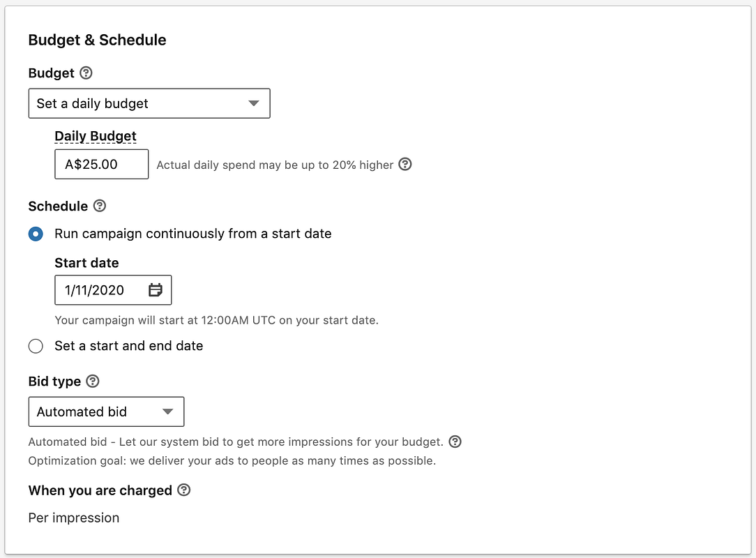Open the Set a daily budget dropdown
The height and width of the screenshot is (558, 756).
(x=149, y=103)
